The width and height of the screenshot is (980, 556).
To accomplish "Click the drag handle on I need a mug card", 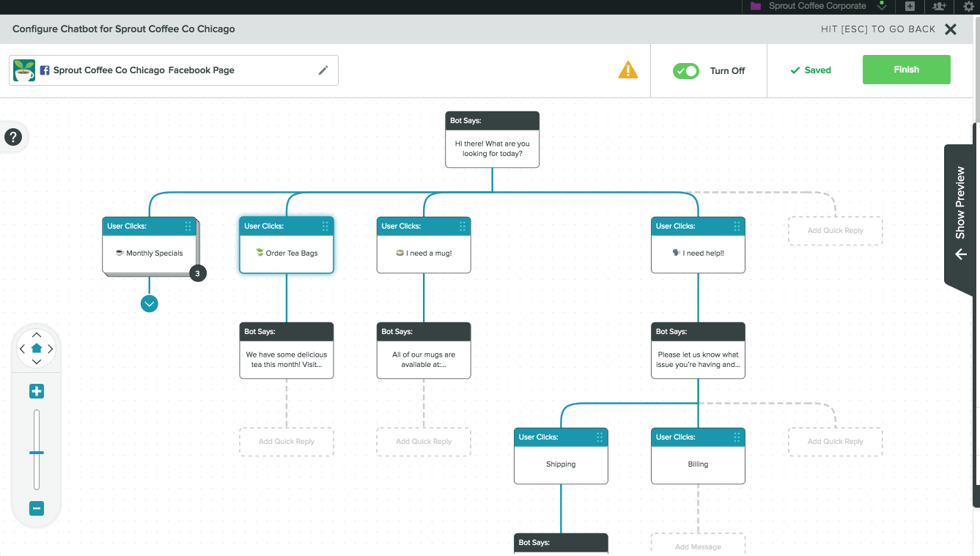I will [x=463, y=226].
